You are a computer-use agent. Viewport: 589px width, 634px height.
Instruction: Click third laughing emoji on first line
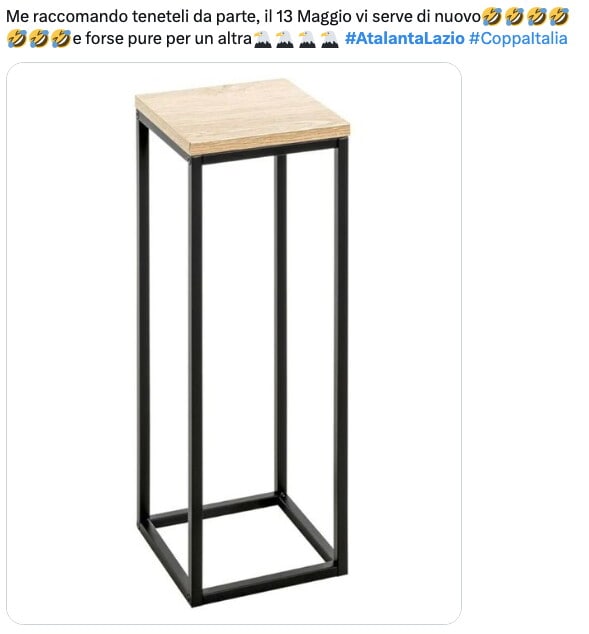tap(537, 17)
